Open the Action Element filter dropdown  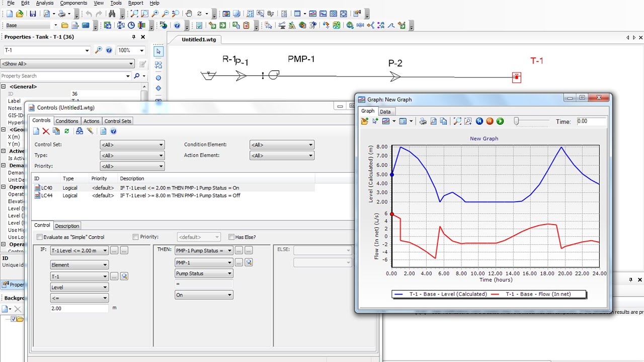tap(282, 155)
